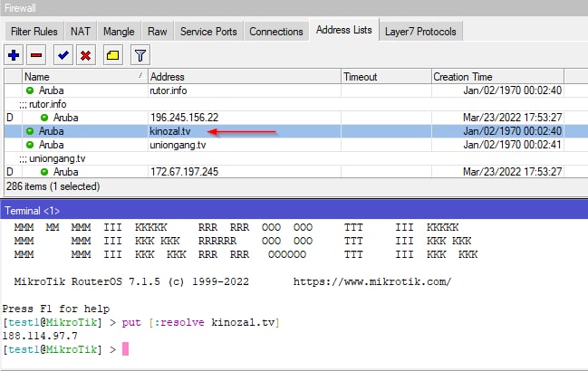The image size is (588, 371).
Task: Click the red X Disable button
Action: [85, 55]
